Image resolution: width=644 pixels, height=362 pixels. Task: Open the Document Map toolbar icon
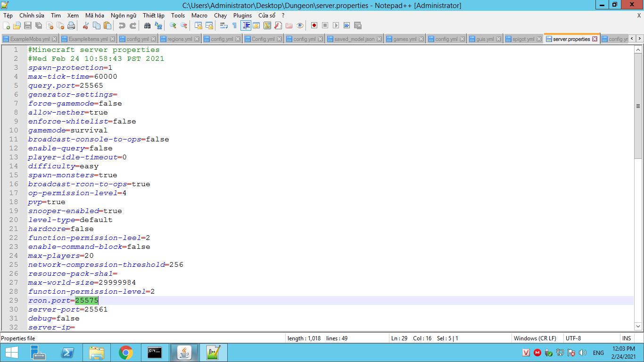(267, 25)
